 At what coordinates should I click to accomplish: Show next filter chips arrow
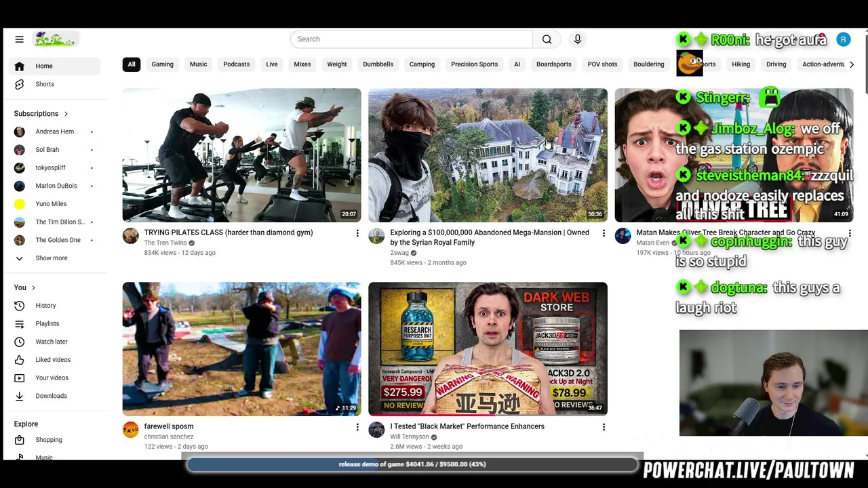(x=852, y=64)
